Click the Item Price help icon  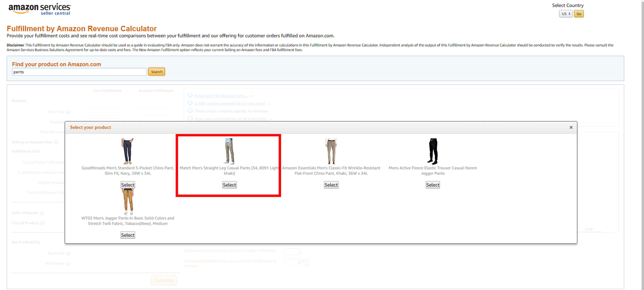pyautogui.click(x=69, y=112)
